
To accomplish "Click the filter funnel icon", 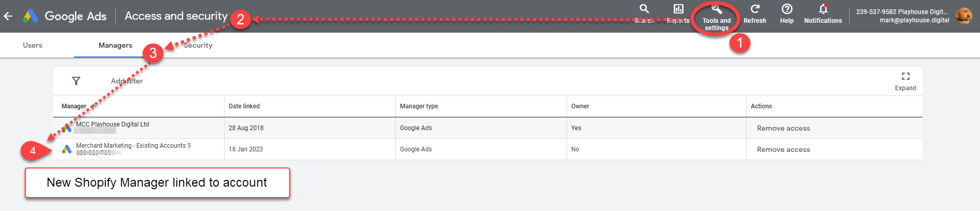I will [x=76, y=81].
